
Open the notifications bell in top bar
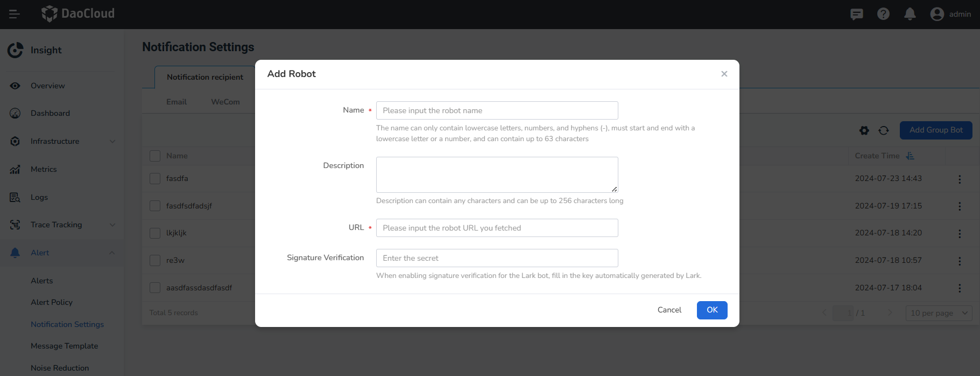tap(910, 14)
